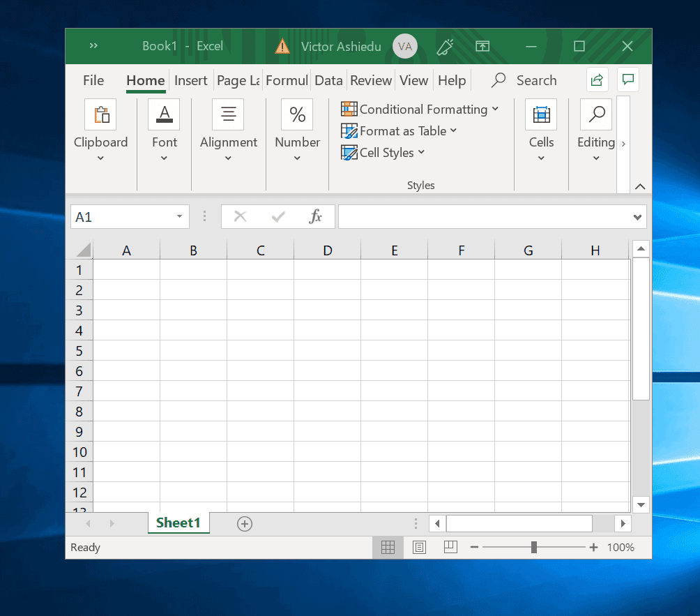Screen dimensions: 700x616
Task: Enable Page Break Preview mode
Action: tap(450, 547)
